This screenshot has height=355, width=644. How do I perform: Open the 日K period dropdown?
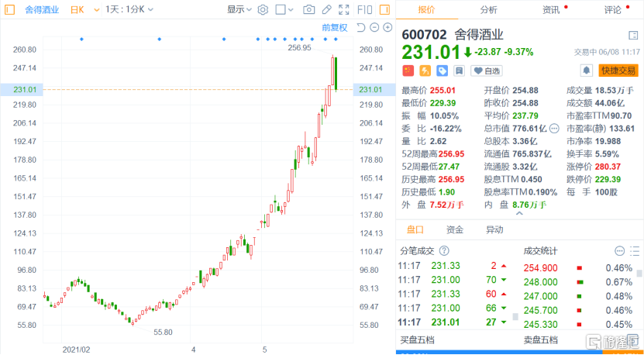click(x=77, y=9)
